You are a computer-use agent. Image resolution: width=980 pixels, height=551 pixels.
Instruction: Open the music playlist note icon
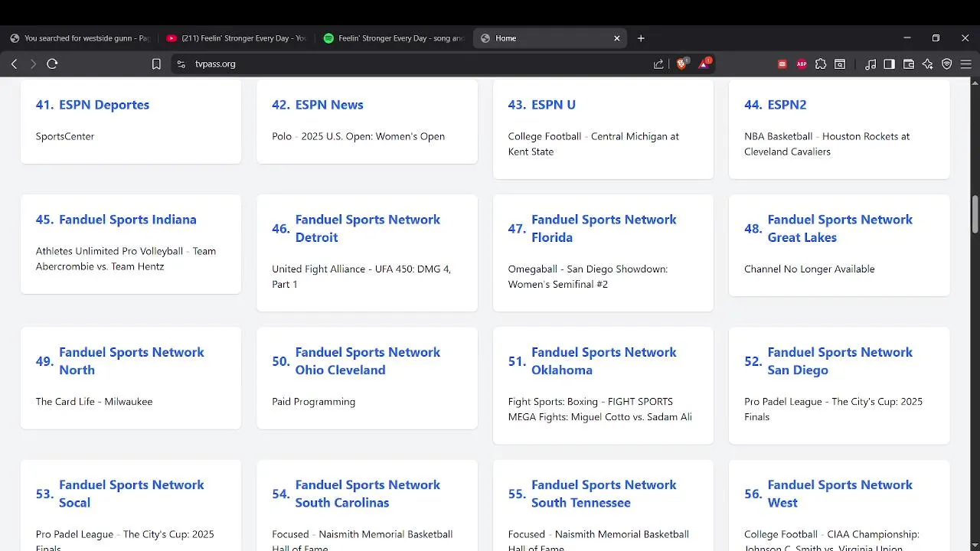click(x=871, y=64)
